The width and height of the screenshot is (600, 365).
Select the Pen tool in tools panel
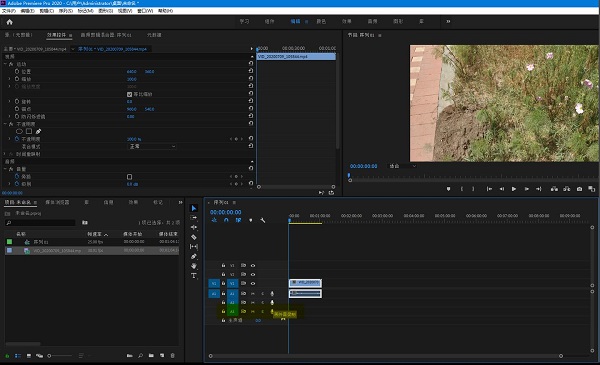(194, 256)
